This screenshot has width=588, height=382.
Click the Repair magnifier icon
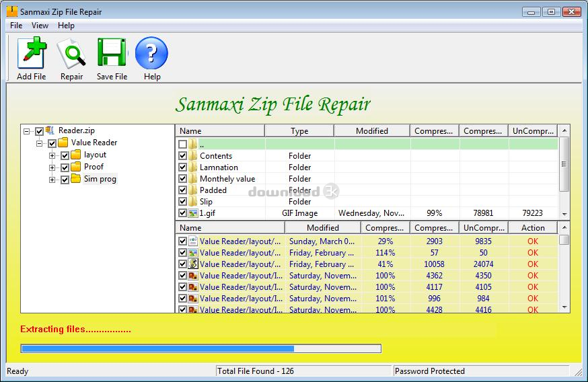(x=71, y=54)
